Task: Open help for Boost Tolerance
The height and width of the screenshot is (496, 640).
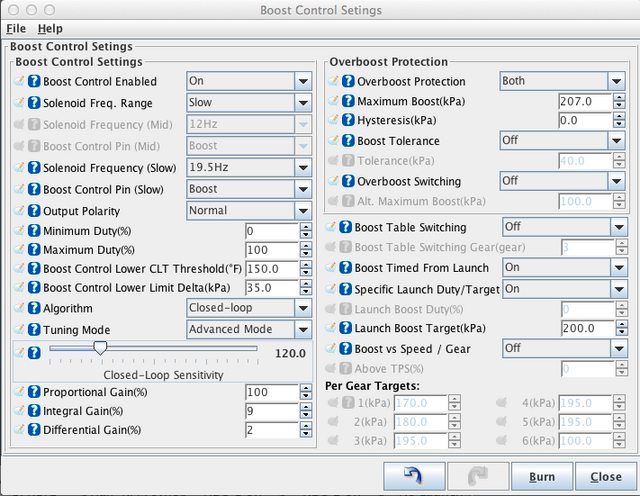Action: 348,141
